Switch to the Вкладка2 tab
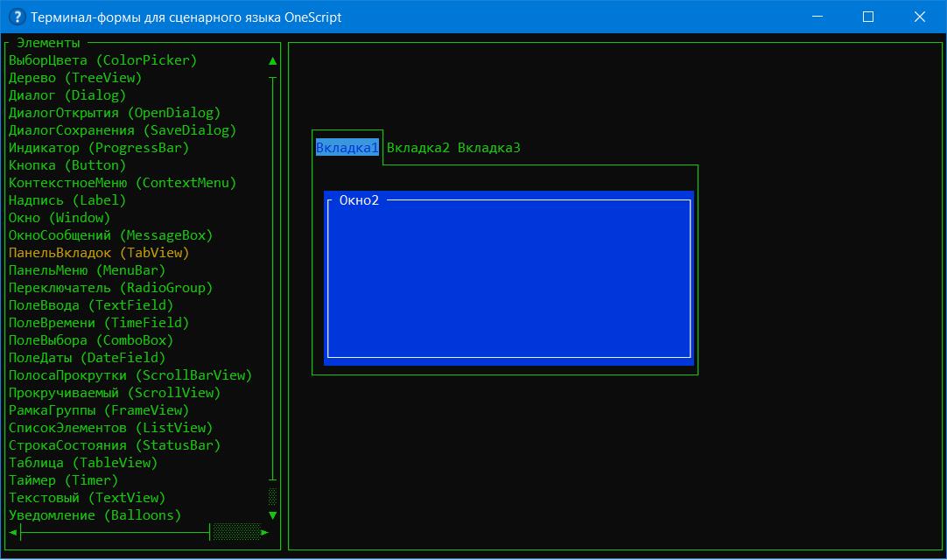 pyautogui.click(x=417, y=148)
